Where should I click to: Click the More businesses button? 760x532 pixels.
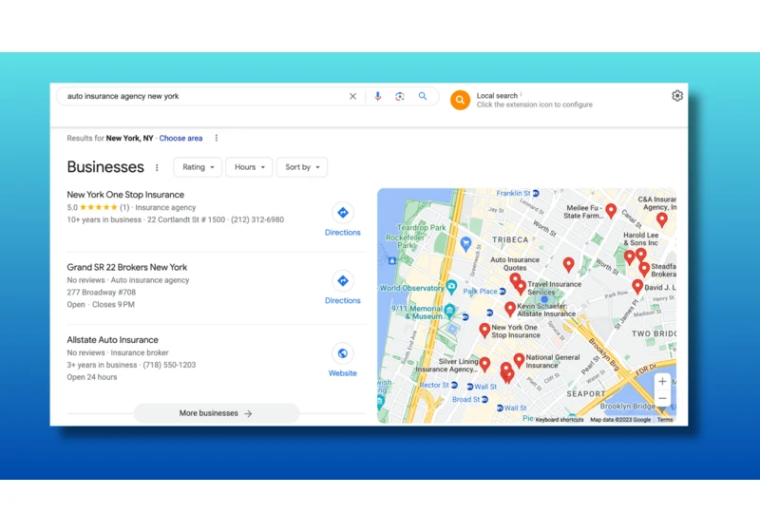tap(217, 413)
